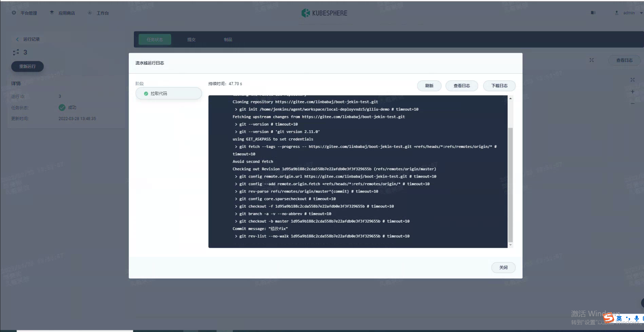Viewport: 644px width, 332px height.
Task: Click the 工作台 workbench icon
Action: (x=90, y=12)
